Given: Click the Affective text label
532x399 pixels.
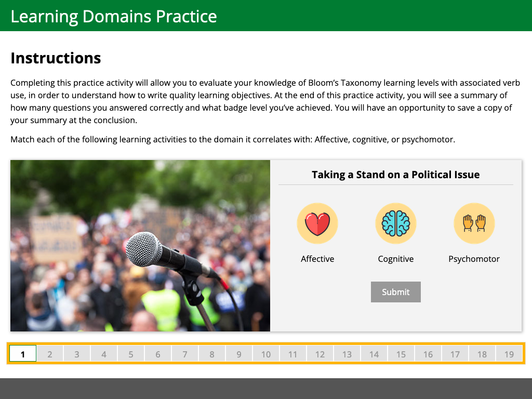Looking at the screenshot, I should point(317,259).
